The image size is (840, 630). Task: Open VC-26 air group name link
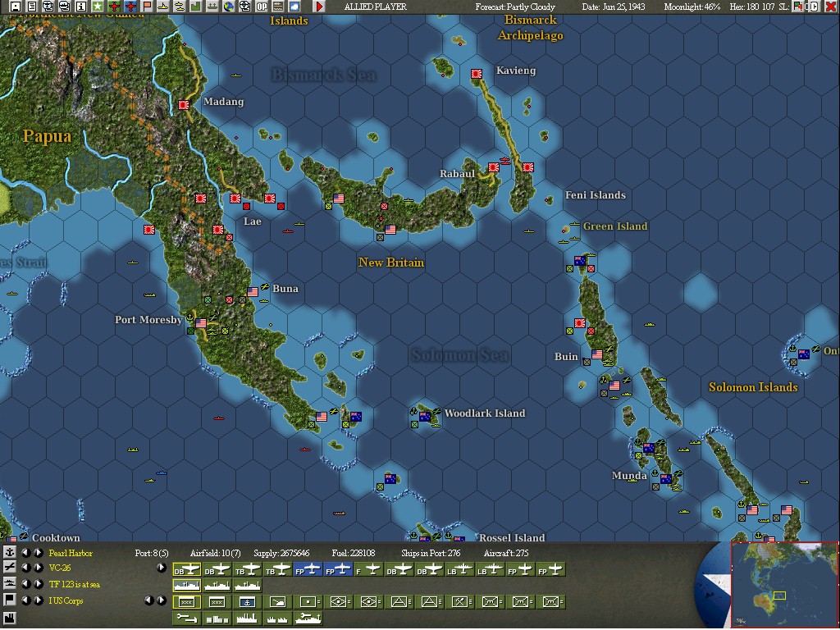[x=60, y=568]
